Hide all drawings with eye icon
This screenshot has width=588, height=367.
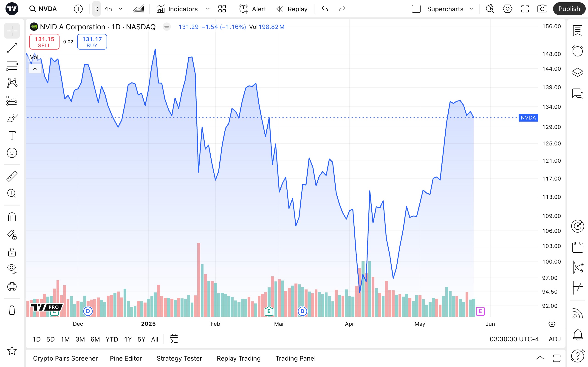[x=12, y=269]
